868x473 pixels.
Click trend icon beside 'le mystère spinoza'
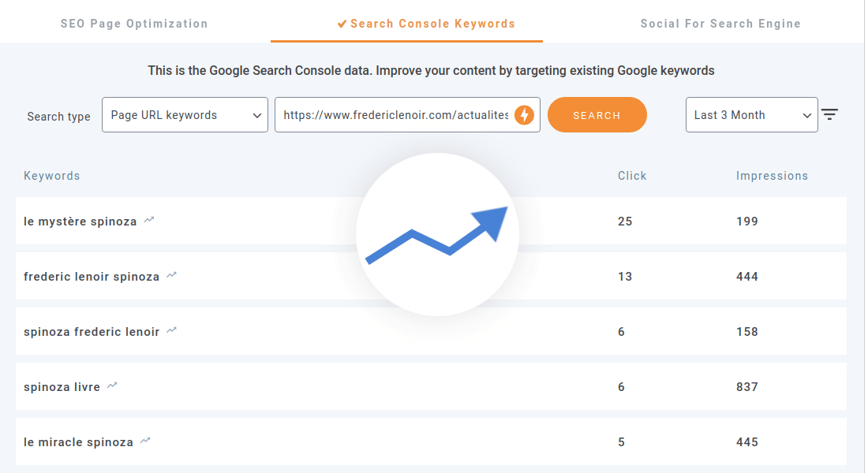click(149, 221)
